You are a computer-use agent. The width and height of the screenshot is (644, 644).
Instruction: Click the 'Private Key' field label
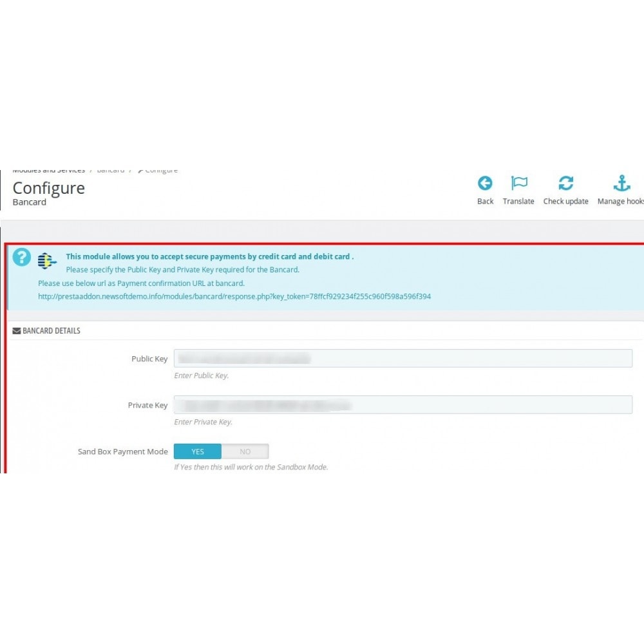pos(148,405)
